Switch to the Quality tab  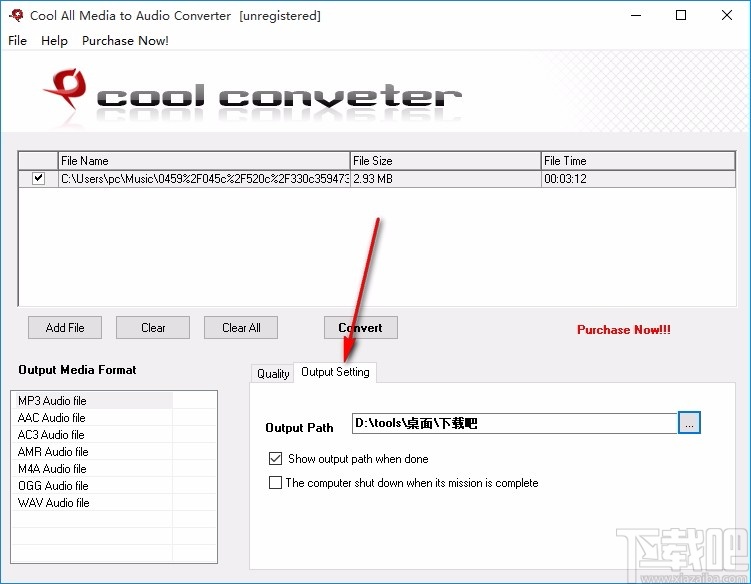click(273, 373)
